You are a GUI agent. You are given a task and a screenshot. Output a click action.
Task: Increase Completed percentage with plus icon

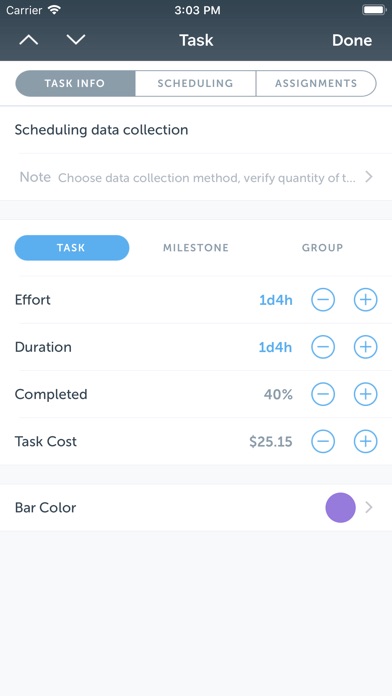[x=365, y=394]
